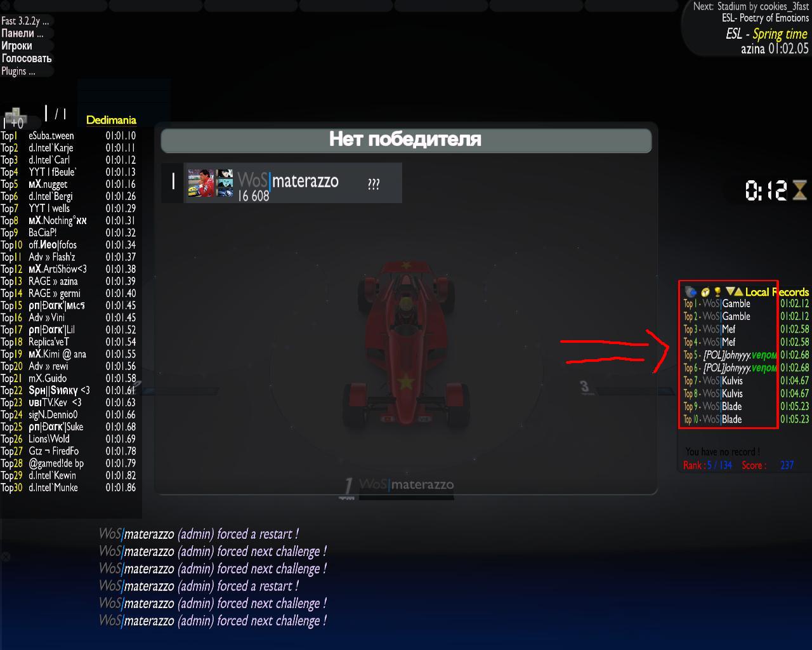The height and width of the screenshot is (650, 812).
Task: Select Dedimania row Top30 d.Intel`Munke
Action: [x=69, y=487]
